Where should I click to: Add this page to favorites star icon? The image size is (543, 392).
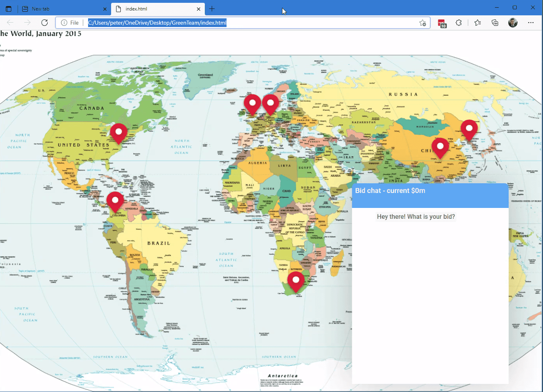coord(423,23)
